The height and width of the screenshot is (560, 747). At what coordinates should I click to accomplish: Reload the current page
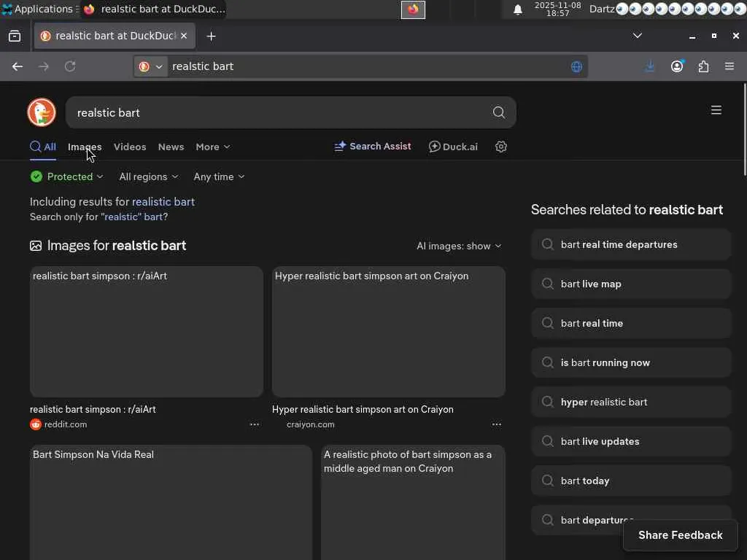pos(70,66)
